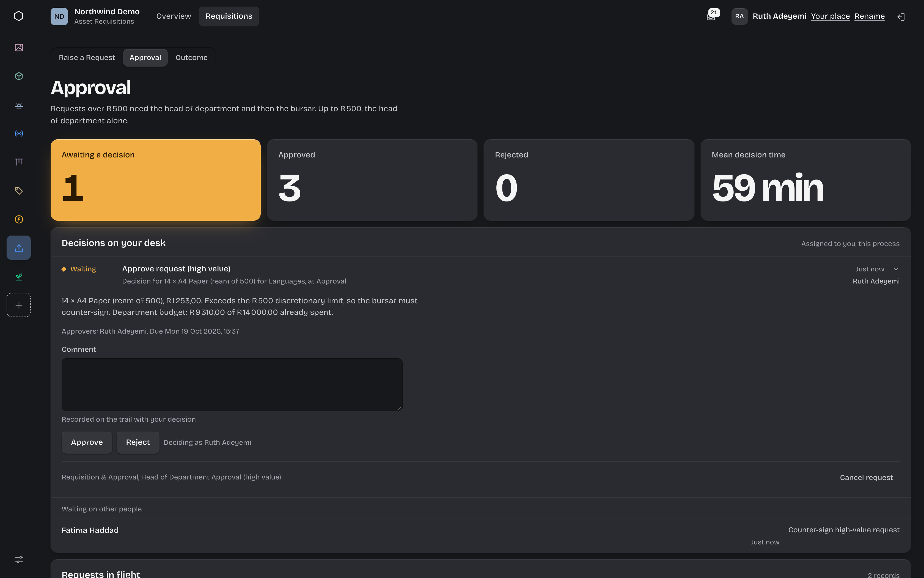Open the price tag sidebar icon

pos(19,190)
